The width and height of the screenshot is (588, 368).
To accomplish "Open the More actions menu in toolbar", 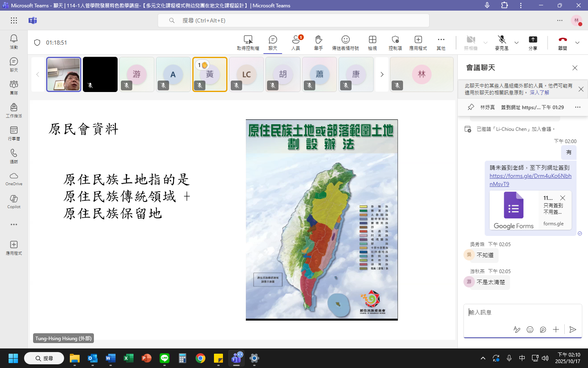I will tap(441, 42).
